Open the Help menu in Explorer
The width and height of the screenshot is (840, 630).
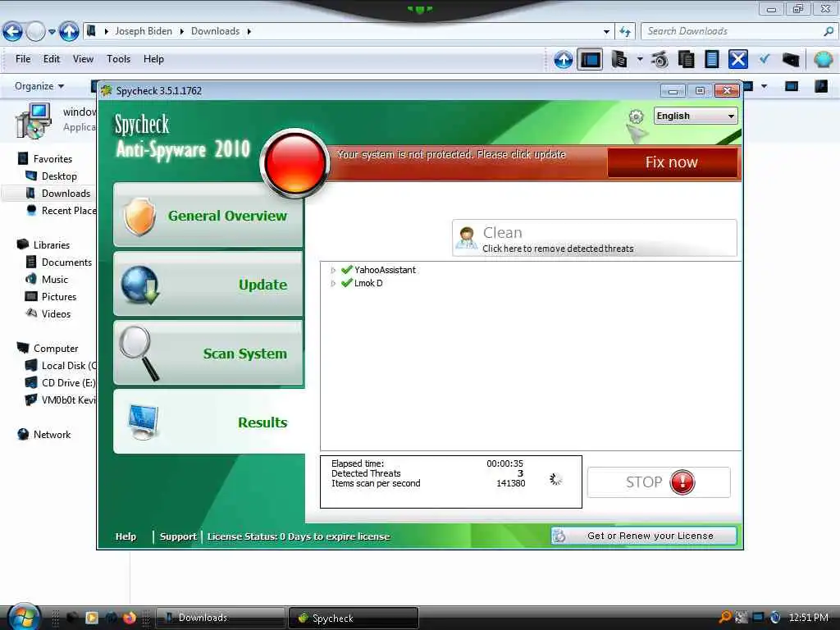[153, 59]
